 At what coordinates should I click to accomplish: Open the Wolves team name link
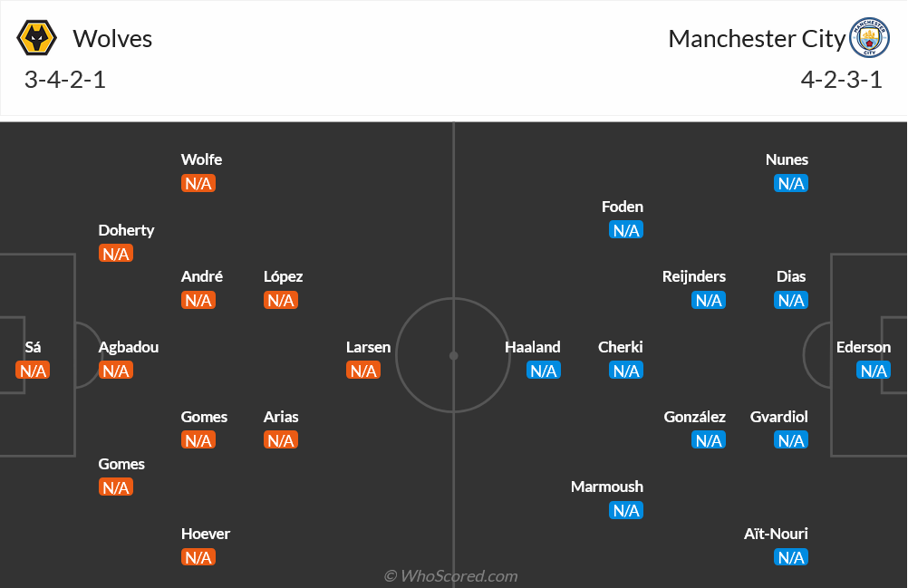[x=112, y=39]
